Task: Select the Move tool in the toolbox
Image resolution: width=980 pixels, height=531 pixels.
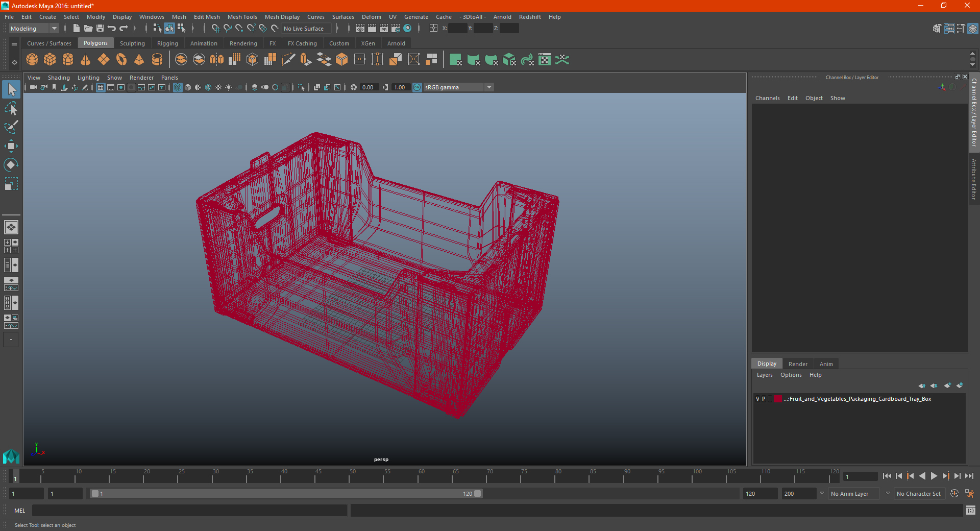Action: pos(11,146)
